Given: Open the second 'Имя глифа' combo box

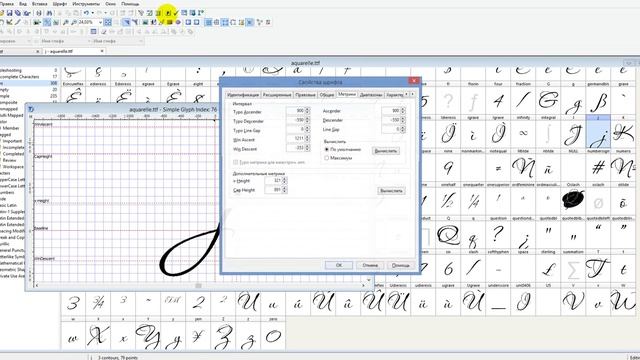Looking at the screenshot, I should coord(118,41).
